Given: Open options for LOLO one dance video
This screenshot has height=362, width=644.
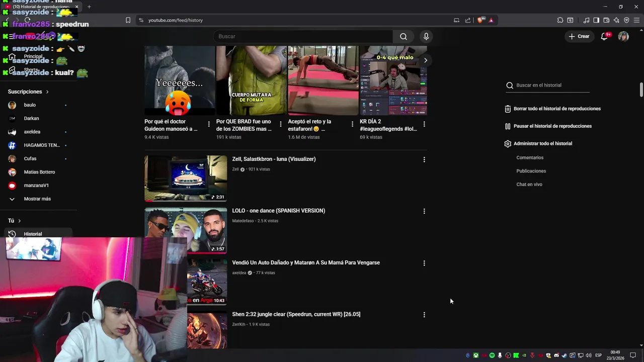Looking at the screenshot, I should click(x=424, y=211).
